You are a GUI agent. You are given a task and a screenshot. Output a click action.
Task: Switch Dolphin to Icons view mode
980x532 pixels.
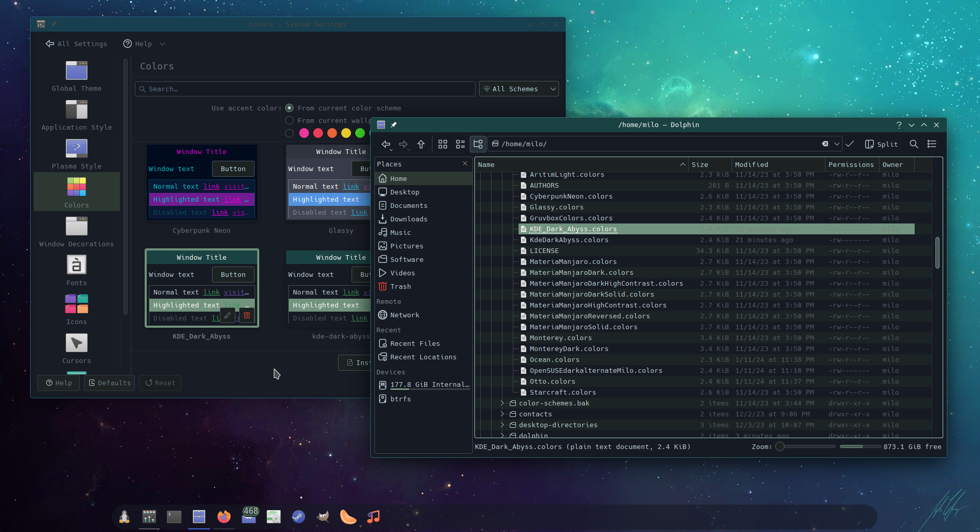coord(443,144)
